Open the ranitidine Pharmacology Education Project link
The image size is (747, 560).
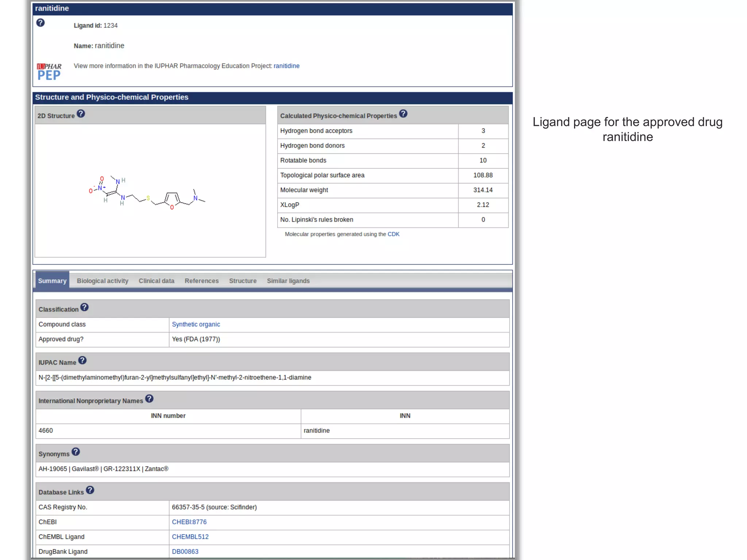(x=287, y=66)
